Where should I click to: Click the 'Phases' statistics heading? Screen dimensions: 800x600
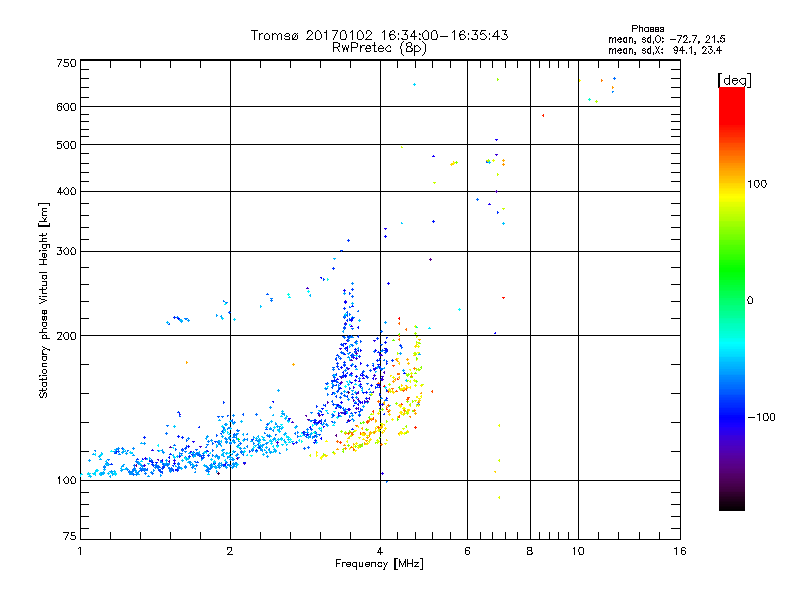point(647,29)
